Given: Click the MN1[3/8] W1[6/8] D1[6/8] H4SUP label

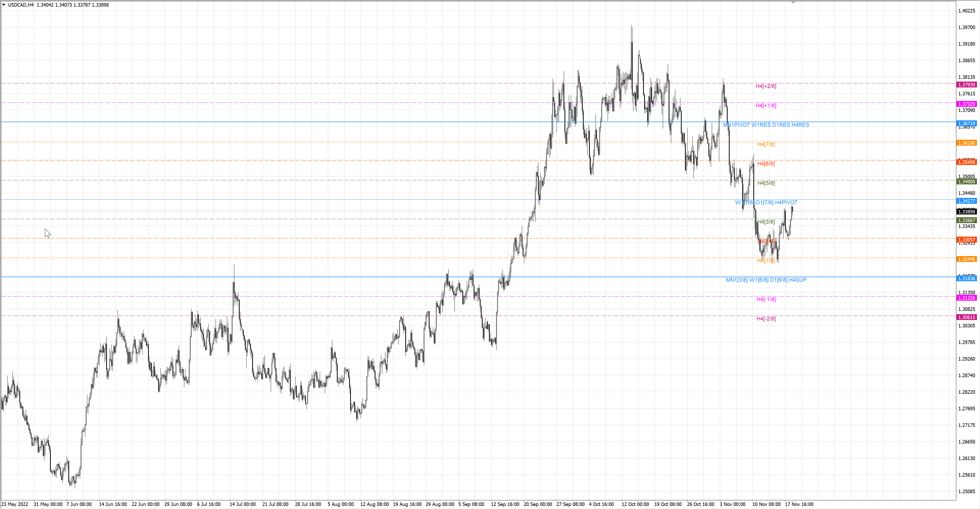Looking at the screenshot, I should click(x=766, y=280).
